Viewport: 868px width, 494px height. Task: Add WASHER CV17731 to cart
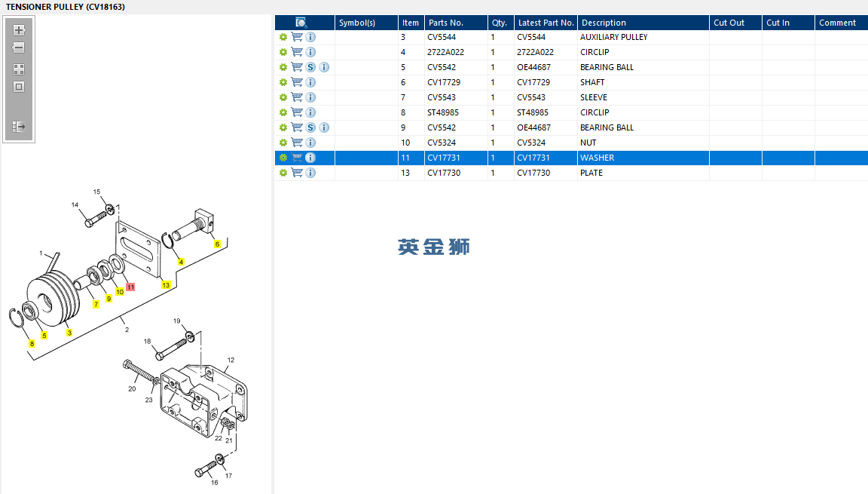pyautogui.click(x=298, y=158)
